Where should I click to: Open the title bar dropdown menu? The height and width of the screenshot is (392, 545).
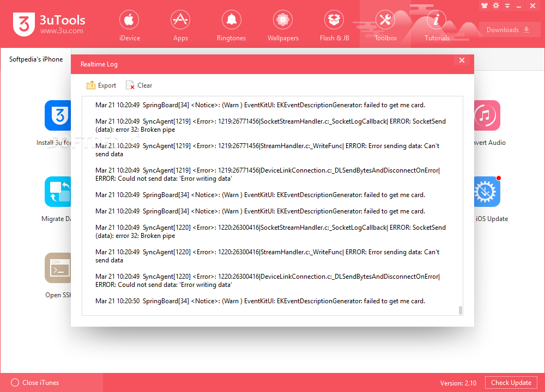[507, 6]
